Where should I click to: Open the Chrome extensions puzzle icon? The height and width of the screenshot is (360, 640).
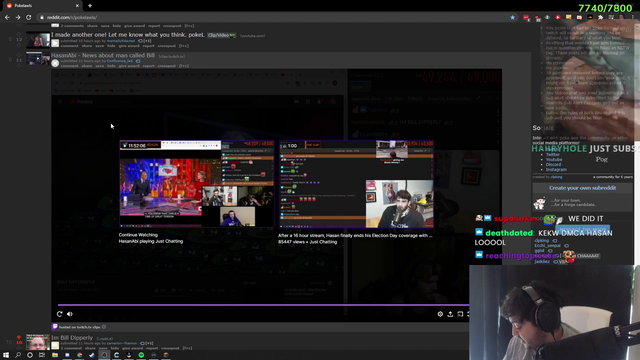coord(600,18)
